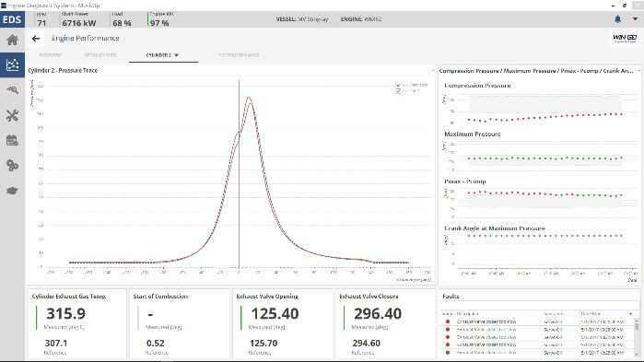Open the Home icon in the sidebar
Screen dimensions: 644x362
(12, 40)
